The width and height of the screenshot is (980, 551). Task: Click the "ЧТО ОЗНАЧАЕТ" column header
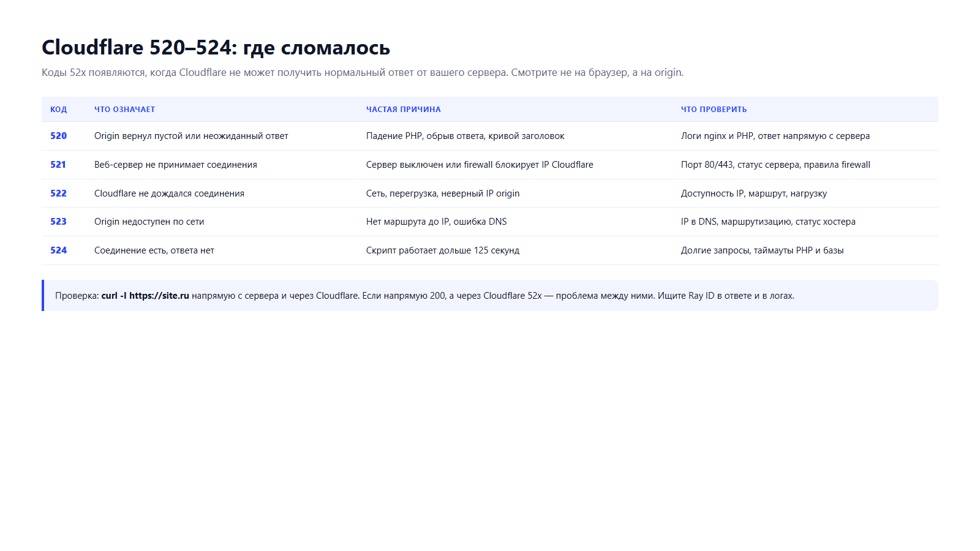point(125,110)
